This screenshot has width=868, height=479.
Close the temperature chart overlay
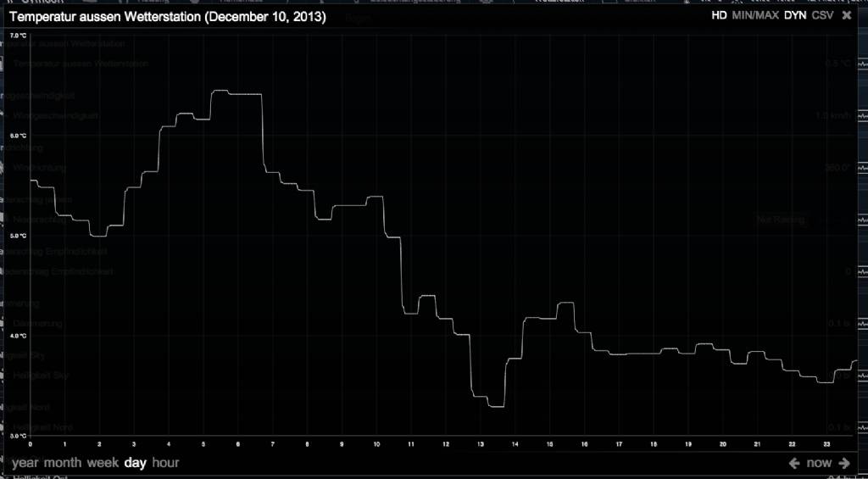(847, 15)
